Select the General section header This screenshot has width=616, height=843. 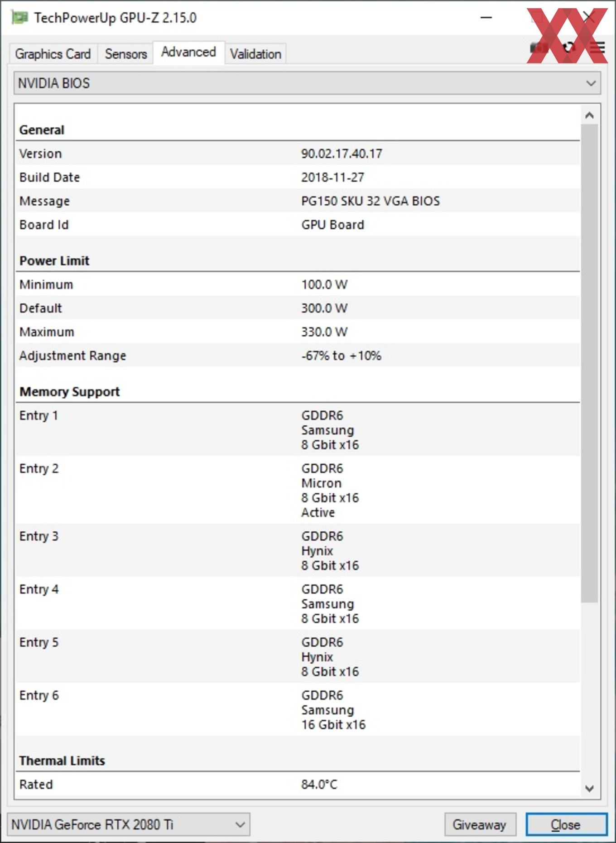coord(42,130)
